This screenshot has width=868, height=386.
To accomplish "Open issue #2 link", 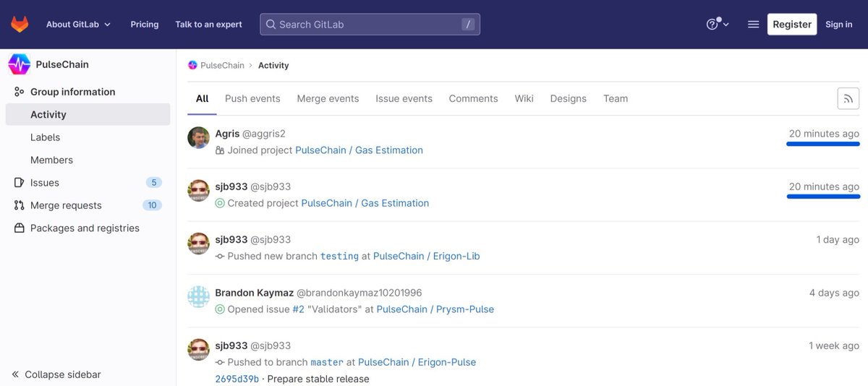I will tap(298, 309).
